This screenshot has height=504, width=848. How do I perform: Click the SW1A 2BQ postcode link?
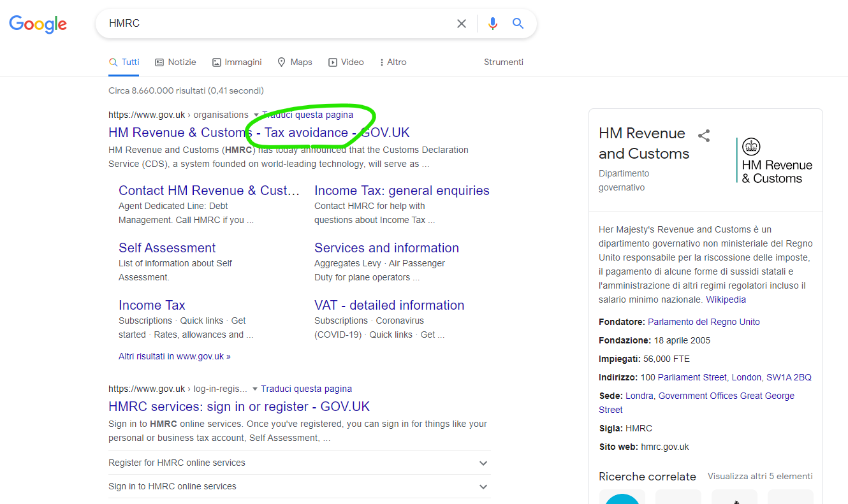[789, 377]
